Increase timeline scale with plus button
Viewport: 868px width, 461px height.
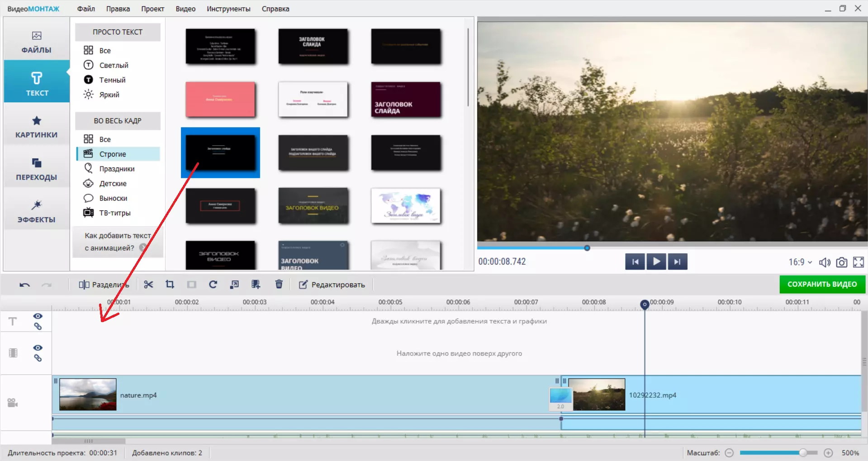828,452
